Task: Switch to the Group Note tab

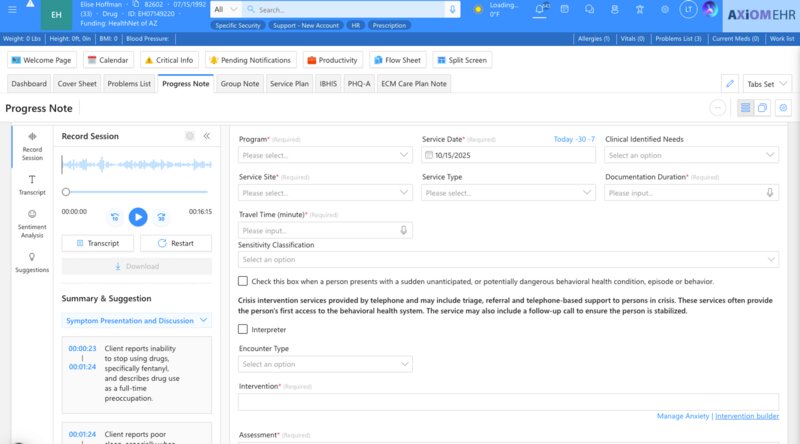Action: point(240,84)
